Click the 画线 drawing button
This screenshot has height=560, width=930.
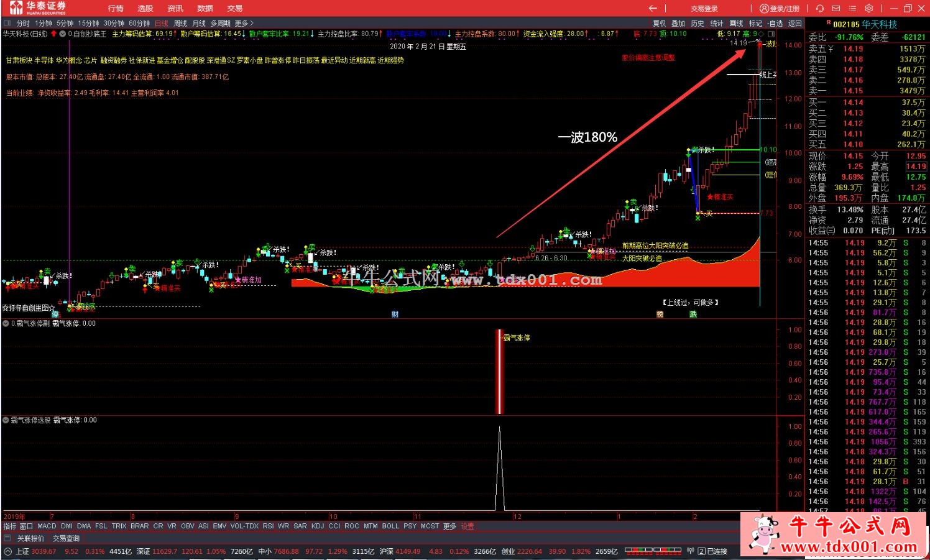coord(736,23)
